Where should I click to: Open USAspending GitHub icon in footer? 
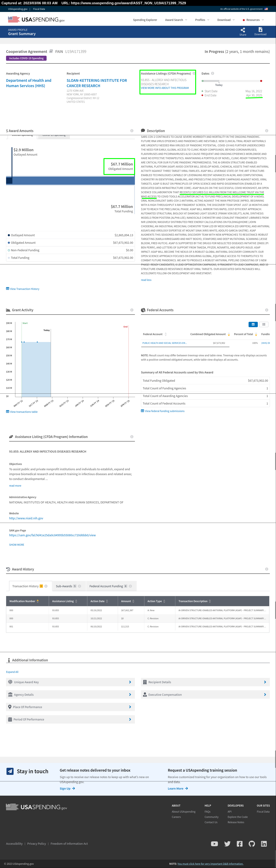pos(252,844)
